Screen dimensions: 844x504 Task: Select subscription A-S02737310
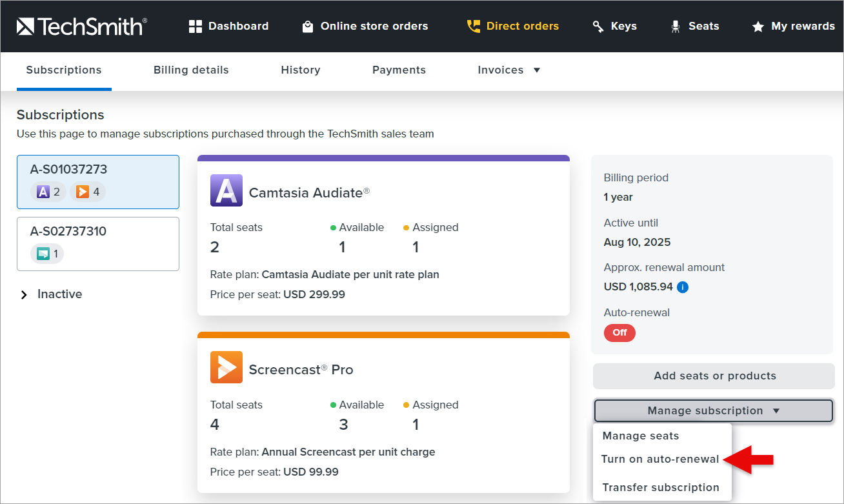click(x=98, y=243)
